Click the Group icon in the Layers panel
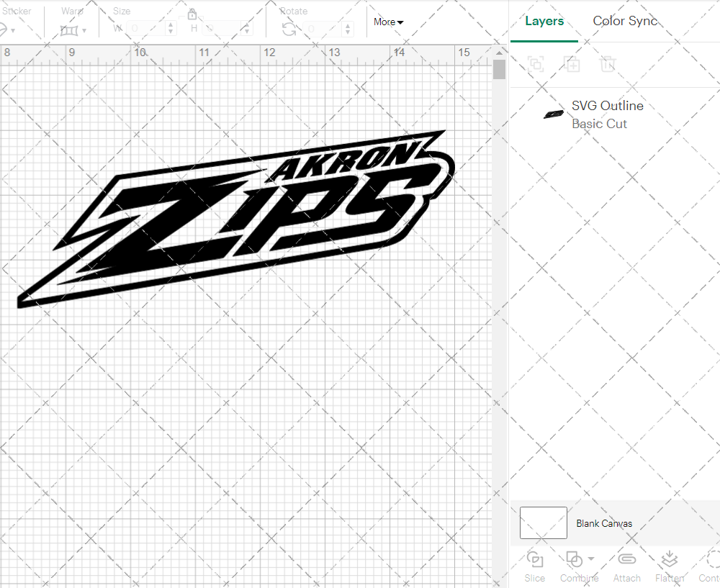720x588 pixels. (535, 64)
